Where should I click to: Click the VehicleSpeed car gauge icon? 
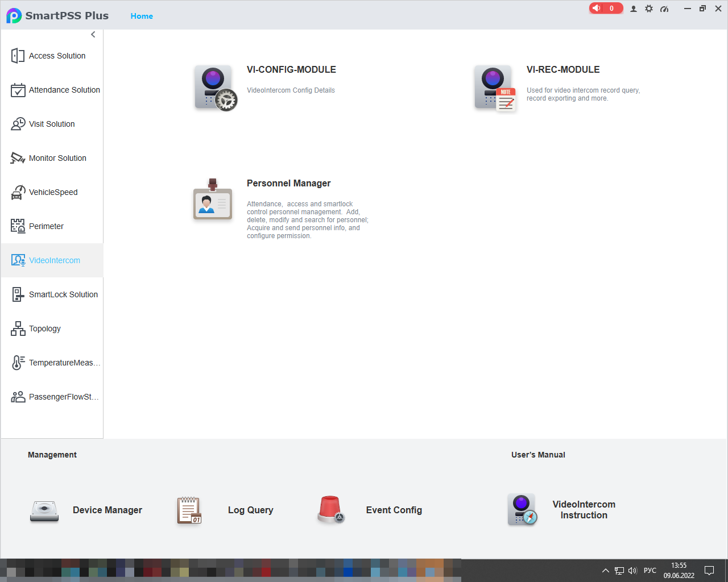tap(18, 192)
